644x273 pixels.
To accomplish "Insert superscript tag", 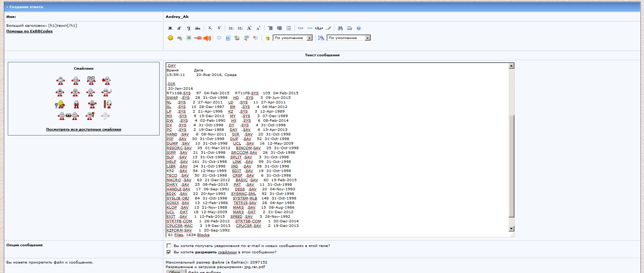I will [x=219, y=28].
